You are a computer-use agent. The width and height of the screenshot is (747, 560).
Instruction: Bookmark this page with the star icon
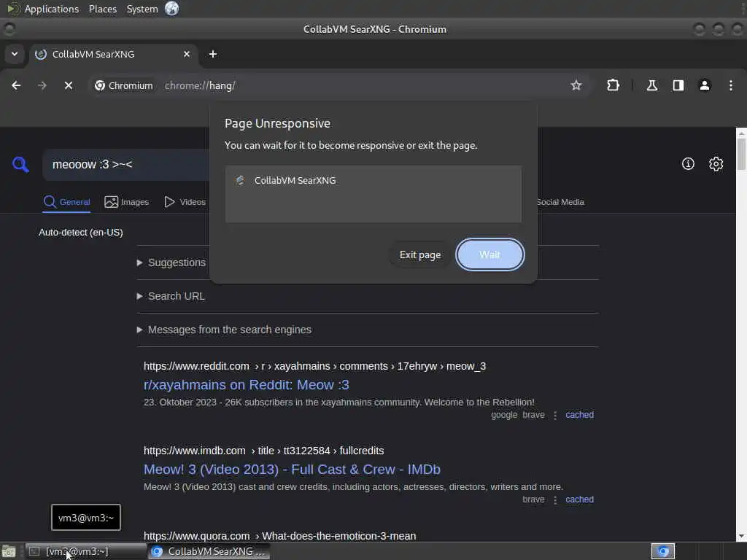pyautogui.click(x=576, y=86)
